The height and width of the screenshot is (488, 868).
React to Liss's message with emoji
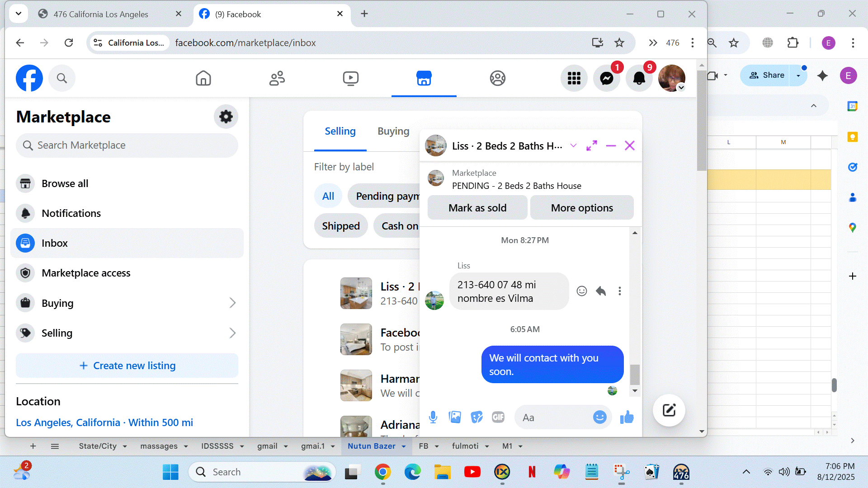(582, 291)
